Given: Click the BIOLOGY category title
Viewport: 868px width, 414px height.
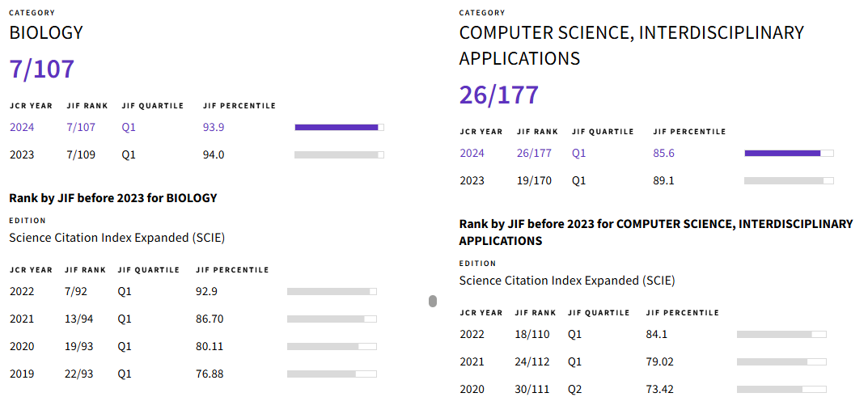Looking at the screenshot, I should click(x=46, y=33).
